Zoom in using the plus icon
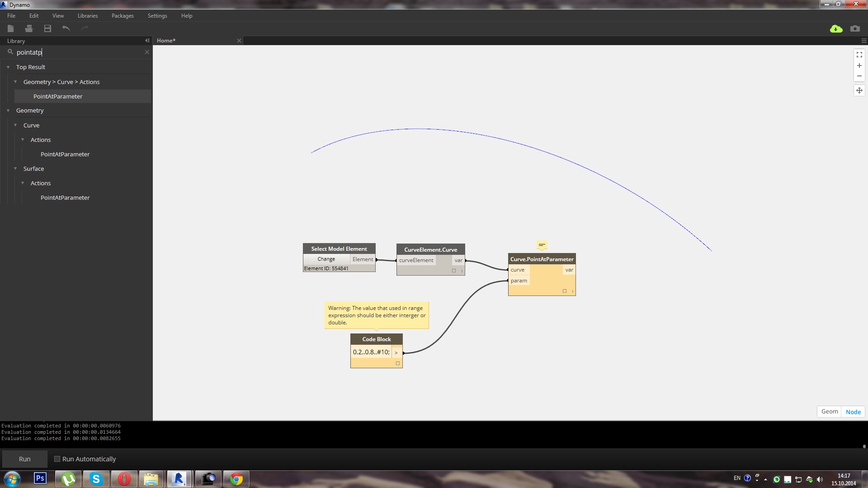This screenshot has height=488, width=868. click(x=859, y=65)
